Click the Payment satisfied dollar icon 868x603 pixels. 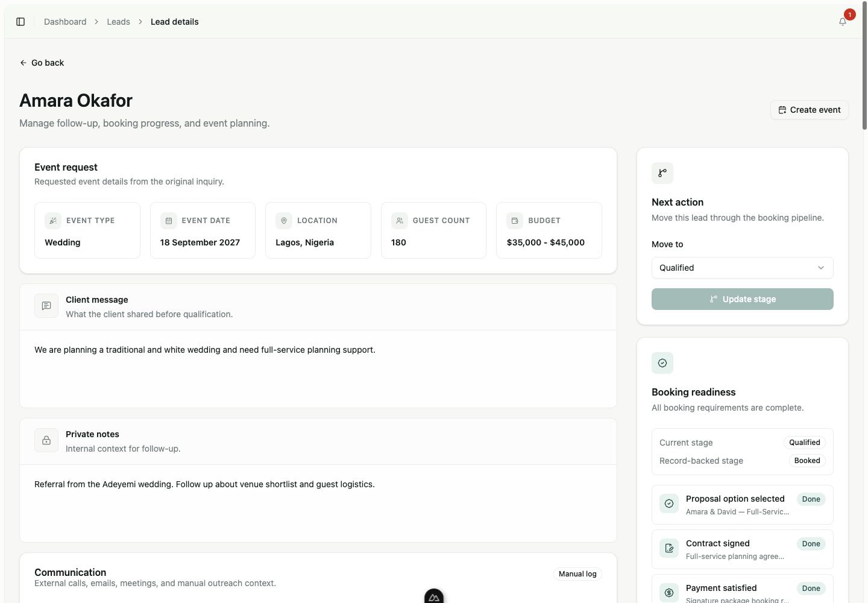coord(669,593)
